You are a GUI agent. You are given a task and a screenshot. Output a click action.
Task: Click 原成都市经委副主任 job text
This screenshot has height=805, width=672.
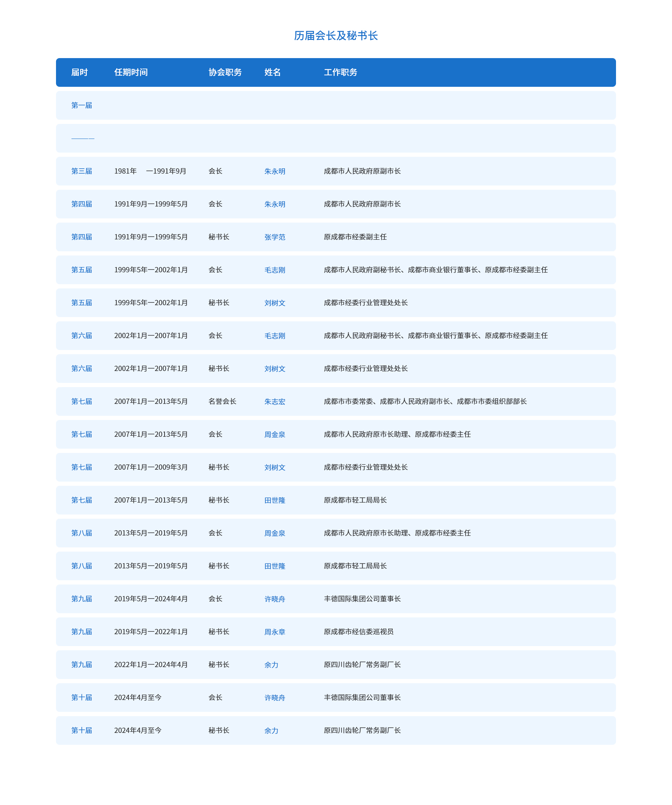pyautogui.click(x=355, y=237)
